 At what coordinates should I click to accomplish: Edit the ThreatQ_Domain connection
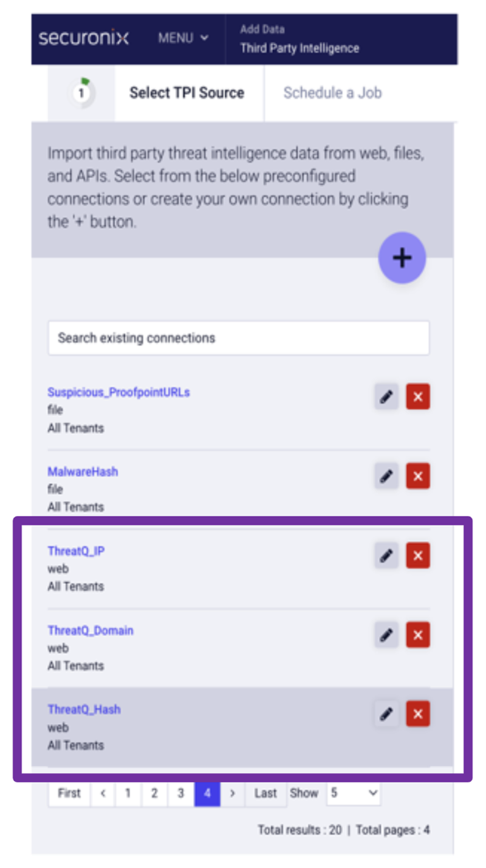pos(386,635)
